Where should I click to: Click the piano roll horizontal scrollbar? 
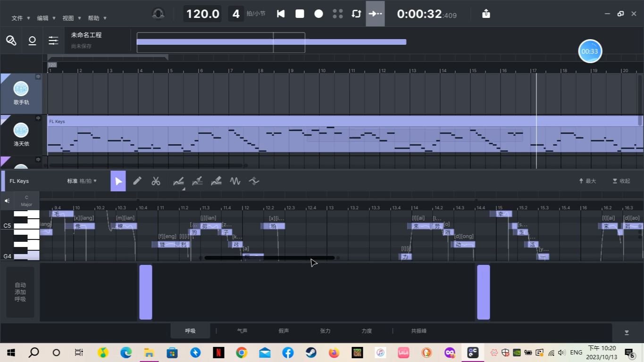point(269,258)
